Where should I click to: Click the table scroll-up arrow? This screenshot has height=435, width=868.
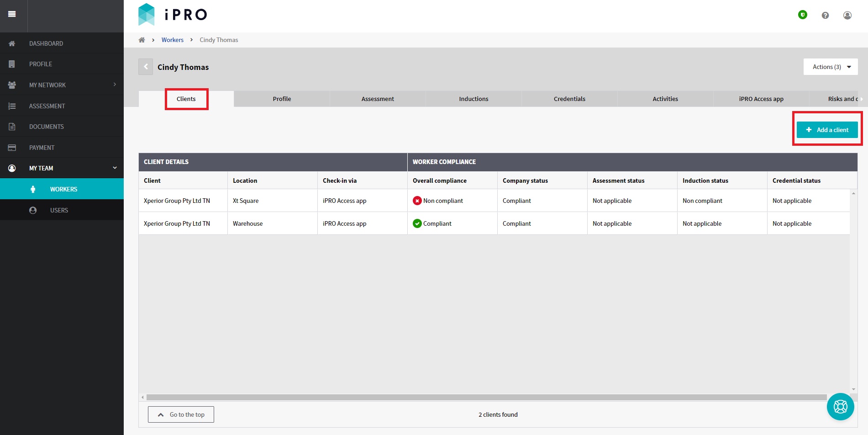[x=853, y=193]
